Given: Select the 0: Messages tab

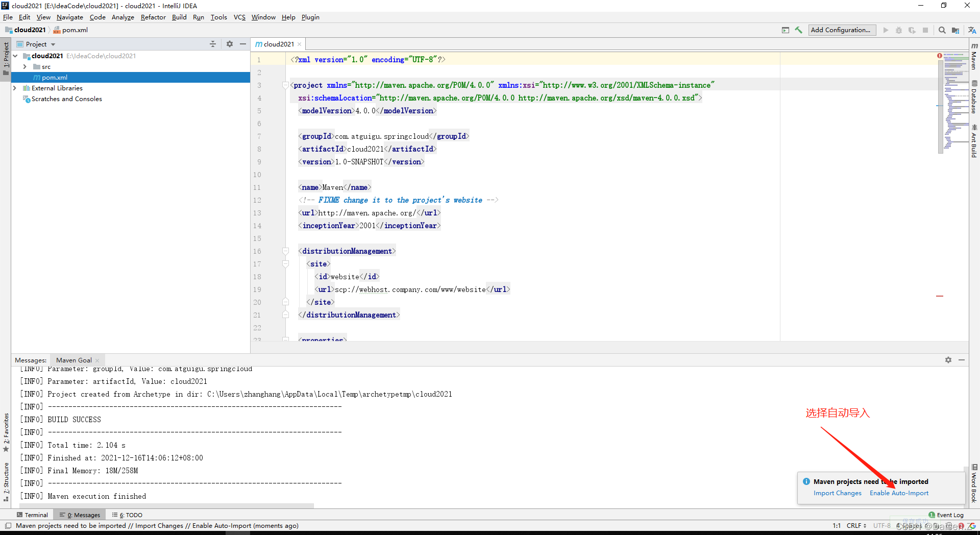Looking at the screenshot, I should [x=80, y=515].
